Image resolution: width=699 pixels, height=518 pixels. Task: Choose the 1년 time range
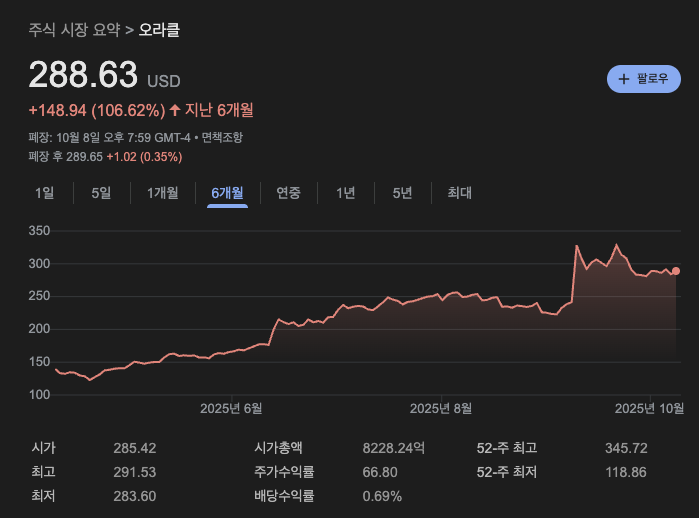click(x=345, y=193)
